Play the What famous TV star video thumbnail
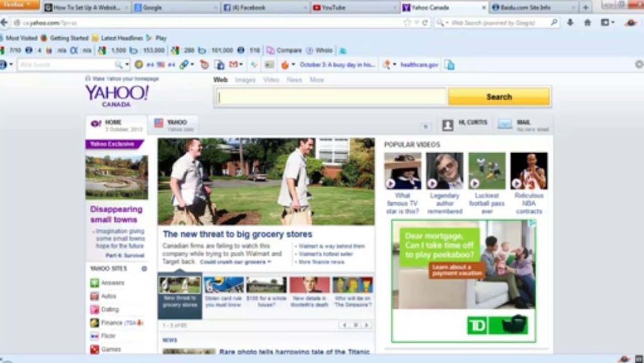Image resolution: width=644 pixels, height=363 pixels. [403, 171]
